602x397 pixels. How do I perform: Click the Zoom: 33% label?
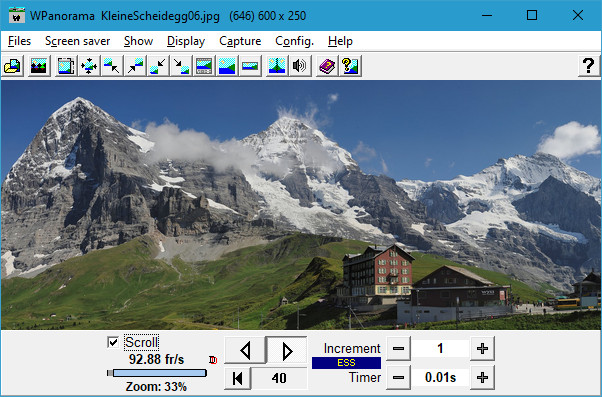click(x=156, y=386)
